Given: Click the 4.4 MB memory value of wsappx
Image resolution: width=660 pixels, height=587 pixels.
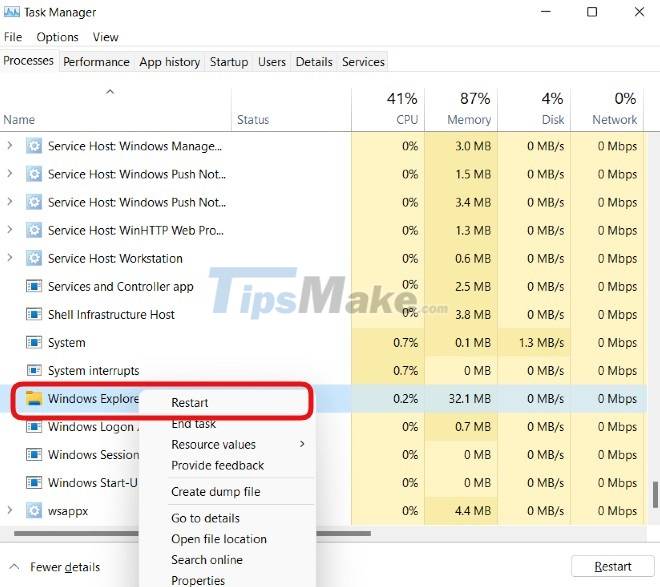Looking at the screenshot, I should [473, 511].
